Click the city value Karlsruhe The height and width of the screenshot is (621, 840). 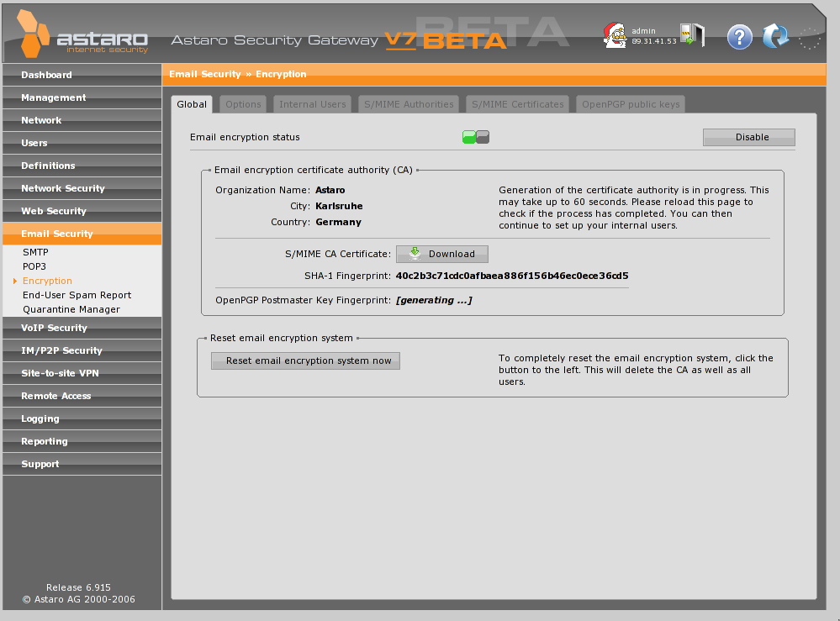pyautogui.click(x=339, y=206)
